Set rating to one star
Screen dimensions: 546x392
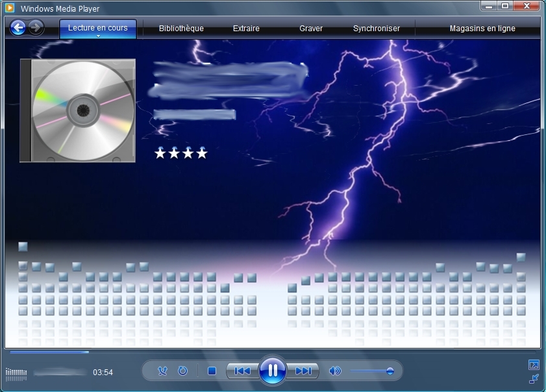[x=160, y=153]
